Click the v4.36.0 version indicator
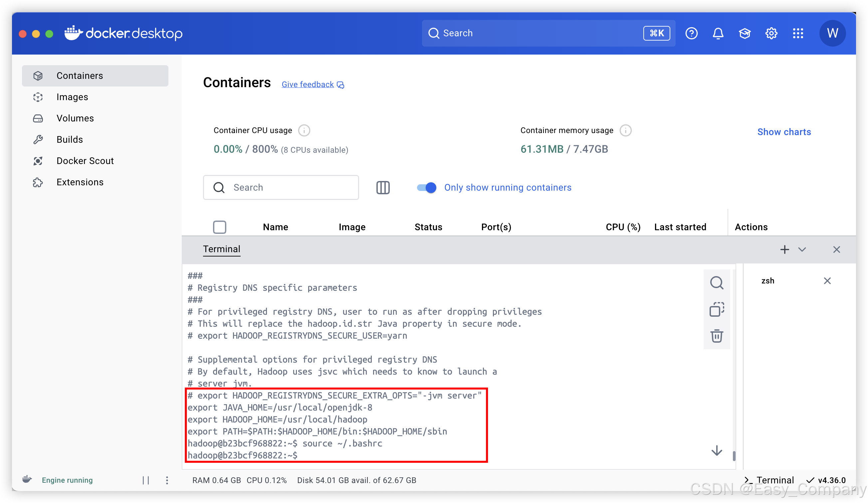Image resolution: width=868 pixels, height=503 pixels. coord(826,480)
